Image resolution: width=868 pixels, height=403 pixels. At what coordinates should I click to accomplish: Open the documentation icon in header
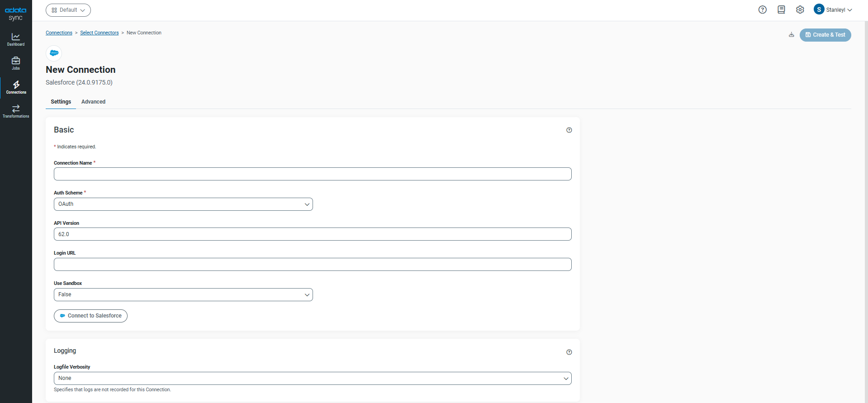pos(781,10)
